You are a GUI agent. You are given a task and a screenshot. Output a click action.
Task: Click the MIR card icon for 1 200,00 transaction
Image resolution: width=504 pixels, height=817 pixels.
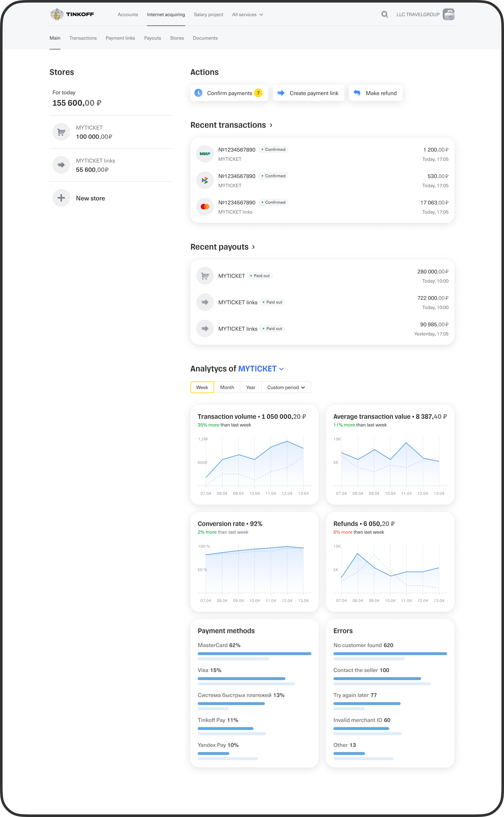click(x=205, y=154)
